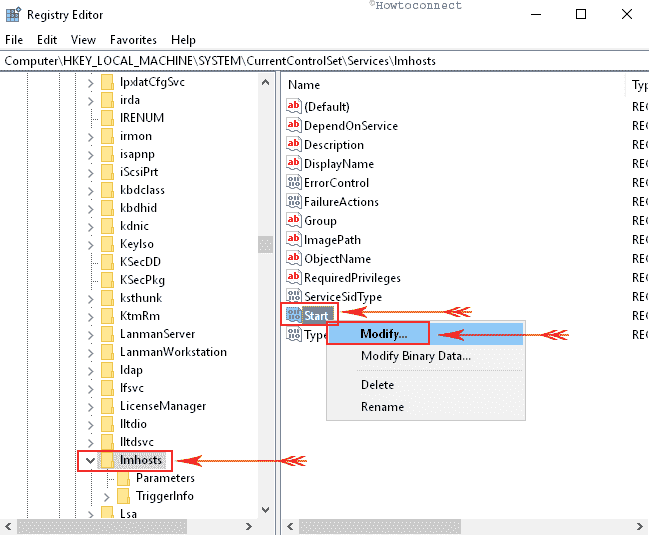Open the File menu
This screenshot has height=535, width=649.
pos(14,40)
